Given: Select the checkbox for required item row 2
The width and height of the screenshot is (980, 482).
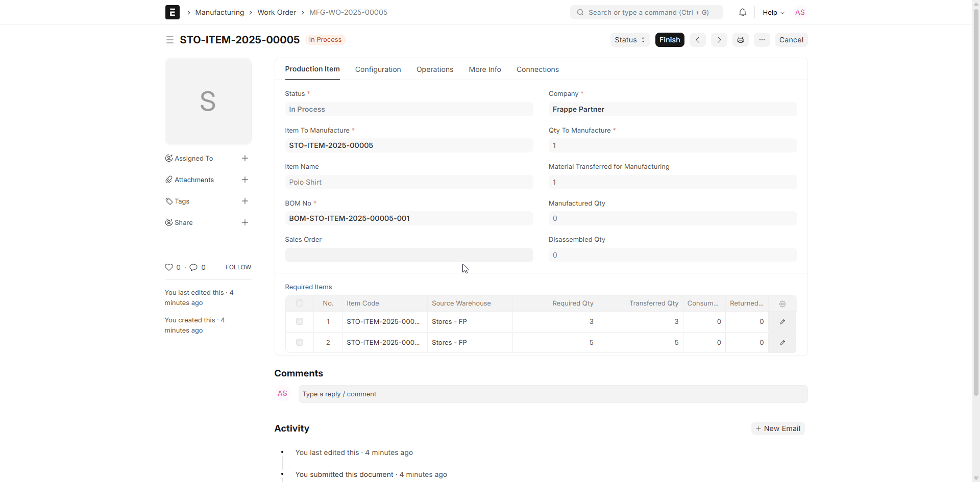Looking at the screenshot, I should (x=300, y=343).
